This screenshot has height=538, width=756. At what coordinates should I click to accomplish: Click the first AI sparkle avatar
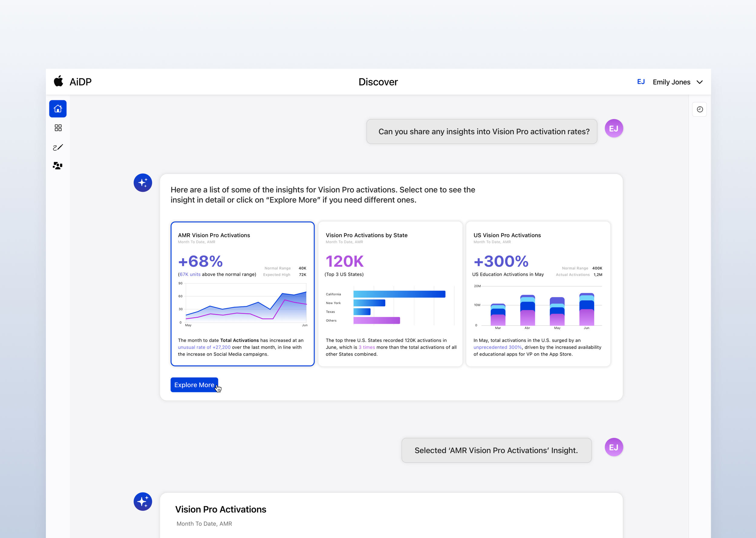143,182
